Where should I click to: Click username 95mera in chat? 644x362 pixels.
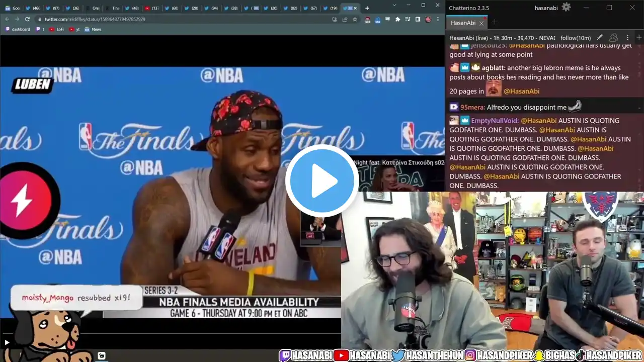(x=472, y=107)
